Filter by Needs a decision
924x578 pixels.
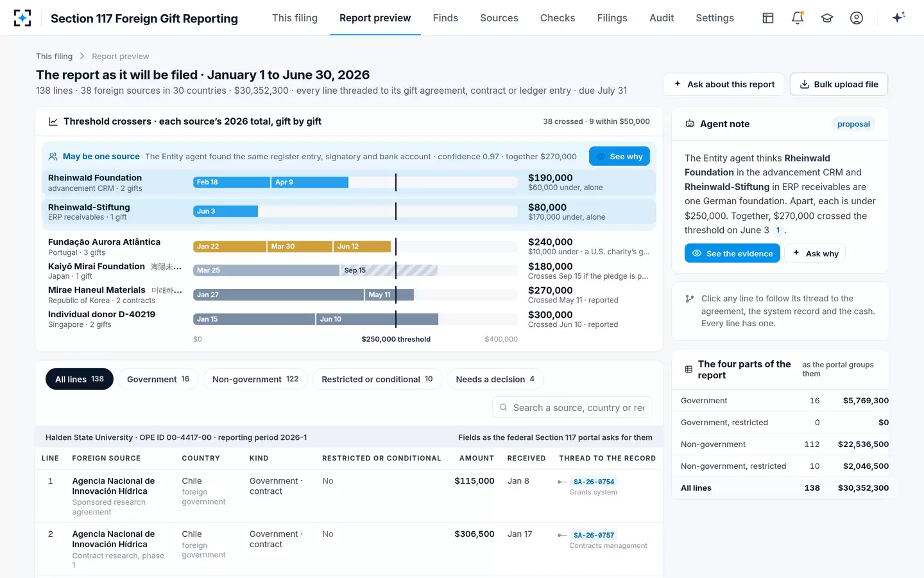(x=495, y=380)
